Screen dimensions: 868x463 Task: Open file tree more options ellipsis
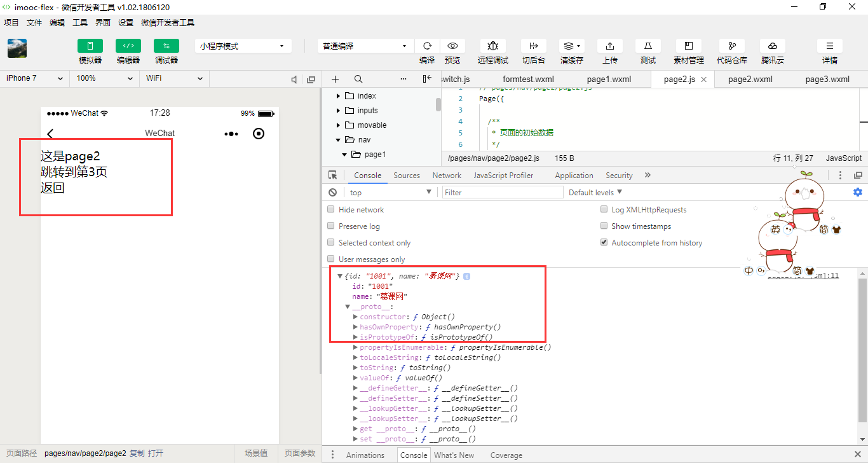point(403,79)
